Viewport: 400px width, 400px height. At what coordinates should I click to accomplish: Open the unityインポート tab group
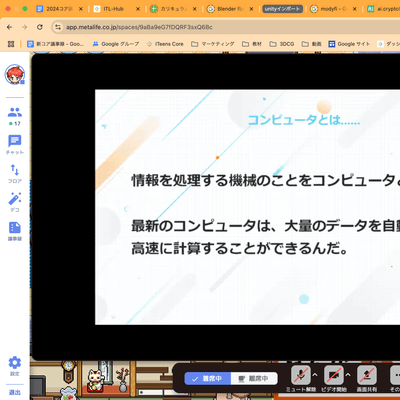click(282, 9)
